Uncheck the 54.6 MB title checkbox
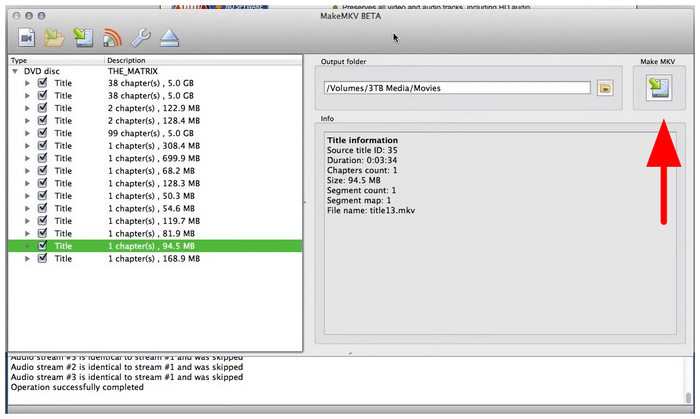 click(x=42, y=208)
